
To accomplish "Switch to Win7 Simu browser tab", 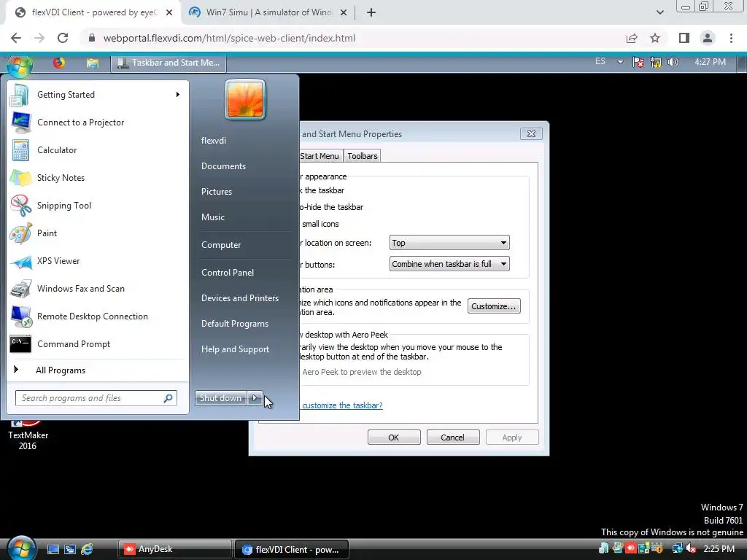I will [268, 12].
